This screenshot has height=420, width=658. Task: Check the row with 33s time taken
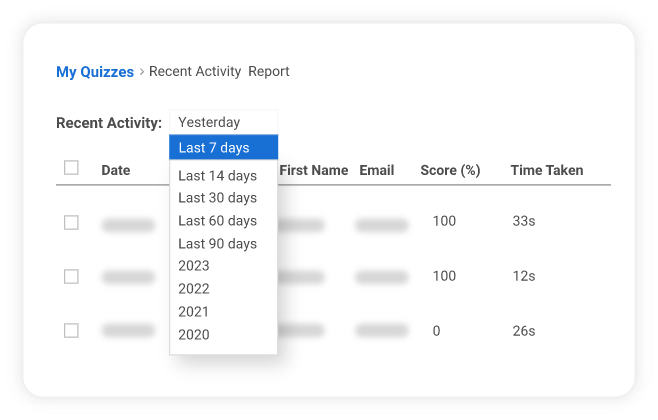point(71,222)
